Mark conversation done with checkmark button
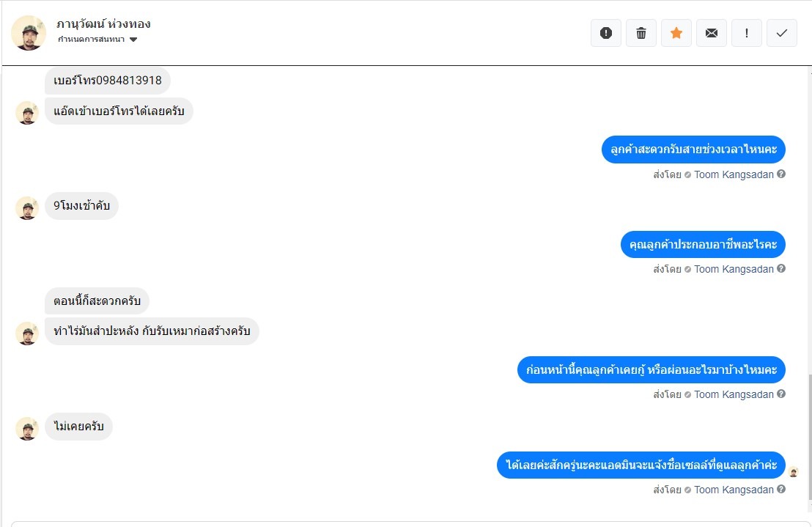This screenshot has width=812, height=527. (x=781, y=33)
